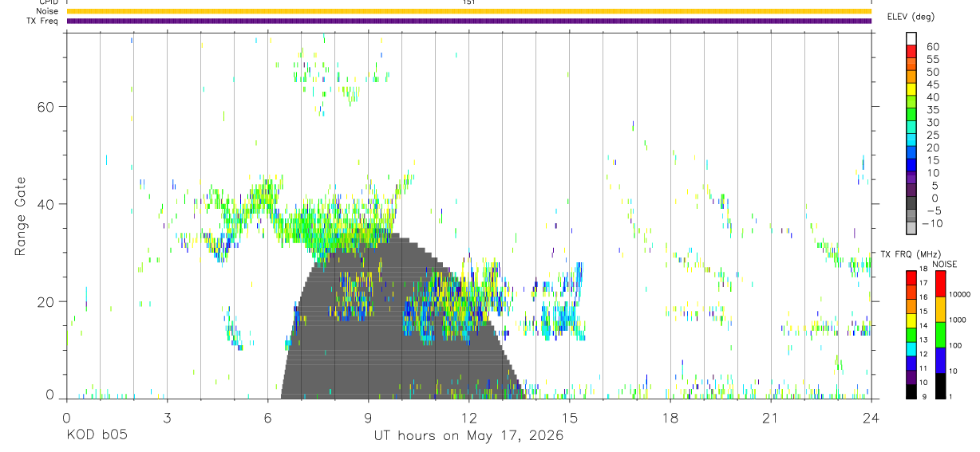Screen dimensions: 980x452
Task: Click the '10000' label on NOISE colorbar
Action: (x=962, y=294)
